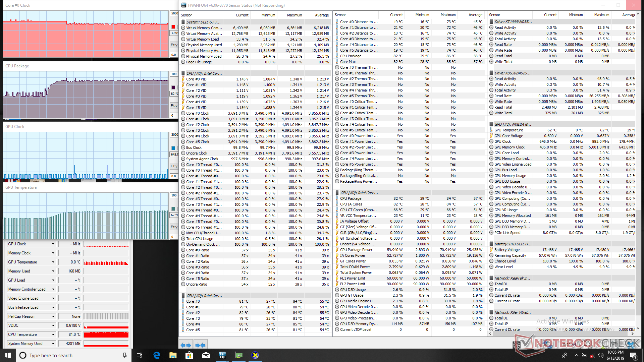Click the microphone icon in search box
The width and height of the screenshot is (644, 362).
(x=124, y=355)
